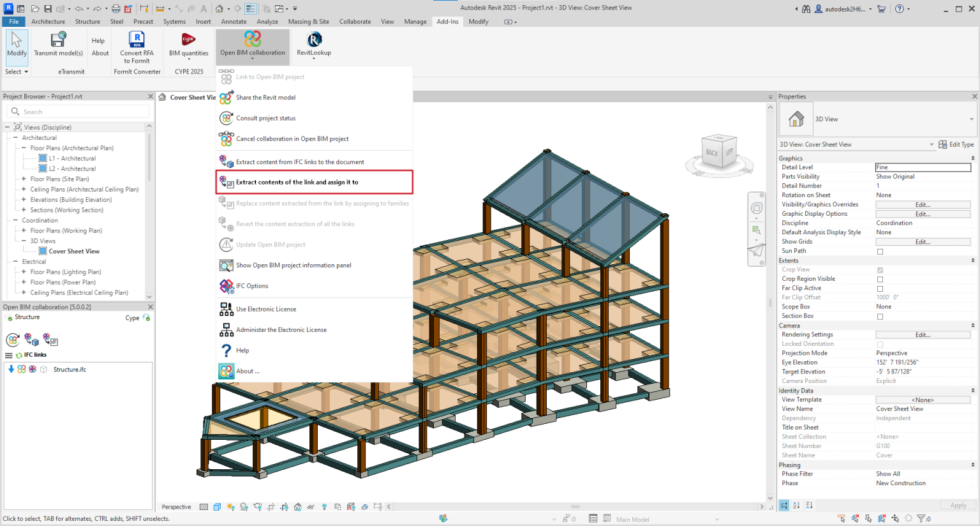Click Edit for Visibility/Graphics Overrides
The width and height of the screenshot is (980, 526).
(x=923, y=204)
